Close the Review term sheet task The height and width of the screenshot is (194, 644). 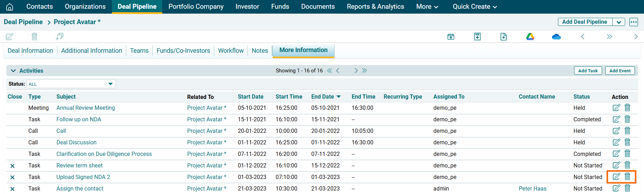point(12,166)
